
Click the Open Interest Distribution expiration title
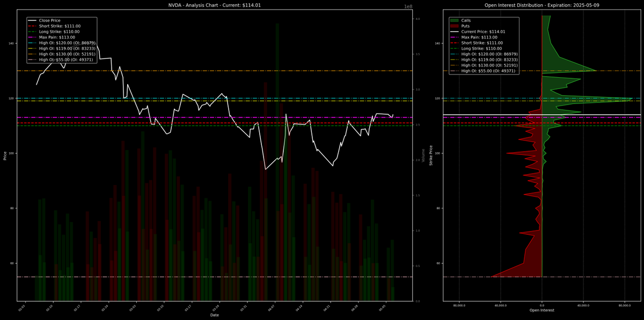pos(542,5)
